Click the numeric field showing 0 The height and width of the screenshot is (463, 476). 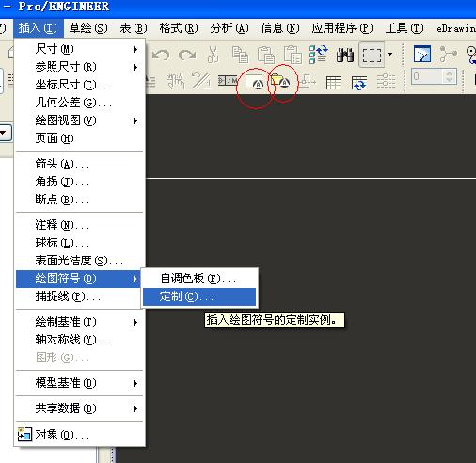pos(427,76)
